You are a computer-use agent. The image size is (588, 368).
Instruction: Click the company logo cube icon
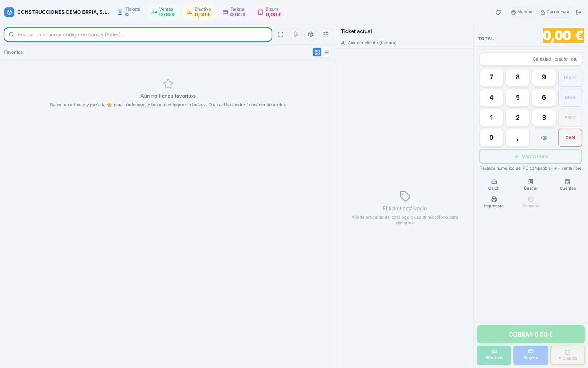[x=9, y=12]
